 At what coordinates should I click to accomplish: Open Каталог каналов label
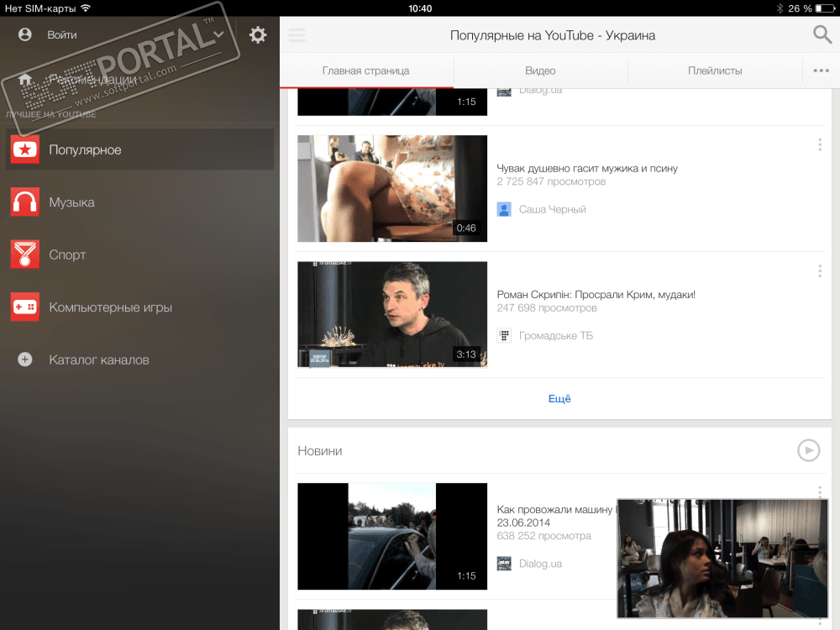pos(99,360)
